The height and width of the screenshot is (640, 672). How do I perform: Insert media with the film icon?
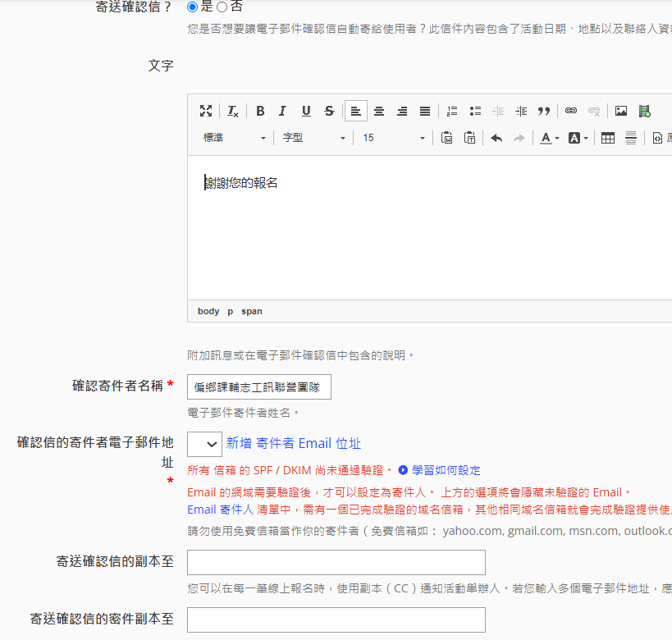click(645, 111)
